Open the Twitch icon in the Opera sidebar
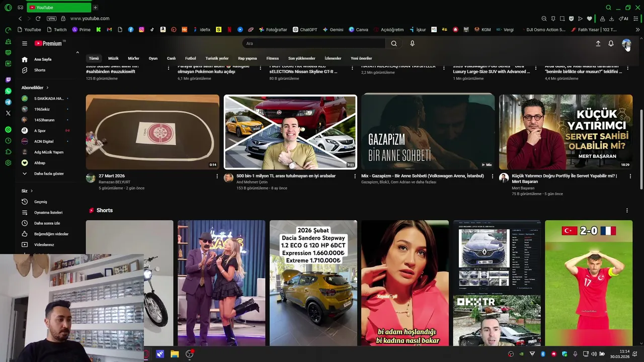The image size is (644, 362). [8, 80]
